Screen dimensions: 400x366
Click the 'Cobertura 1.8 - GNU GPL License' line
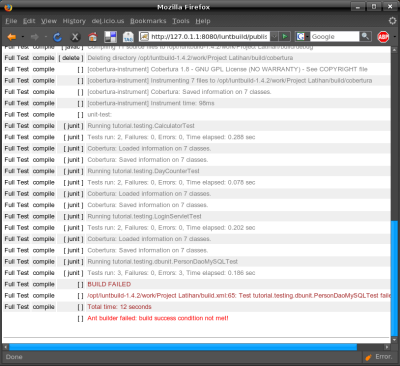(x=227, y=69)
